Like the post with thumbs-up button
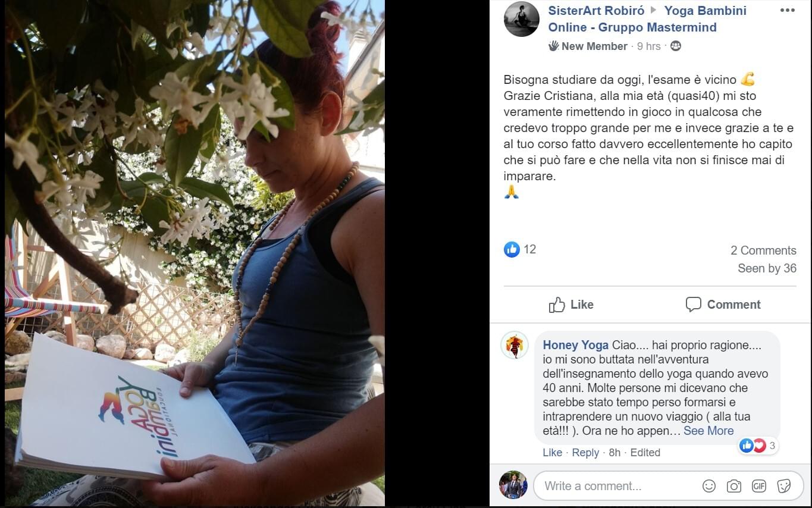Image resolution: width=812 pixels, height=508 pixels. [571, 305]
